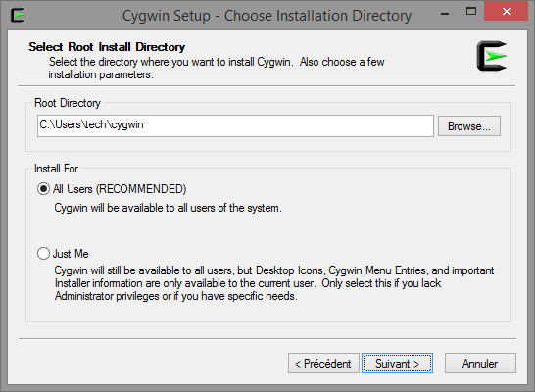
Task: Minimize the Cygwin Setup window
Action: coord(445,14)
